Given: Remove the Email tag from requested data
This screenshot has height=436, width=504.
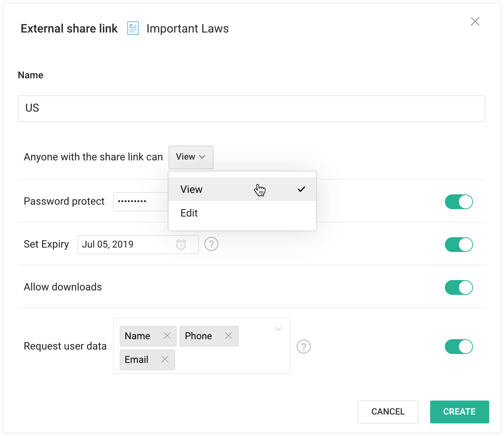Looking at the screenshot, I should point(165,360).
